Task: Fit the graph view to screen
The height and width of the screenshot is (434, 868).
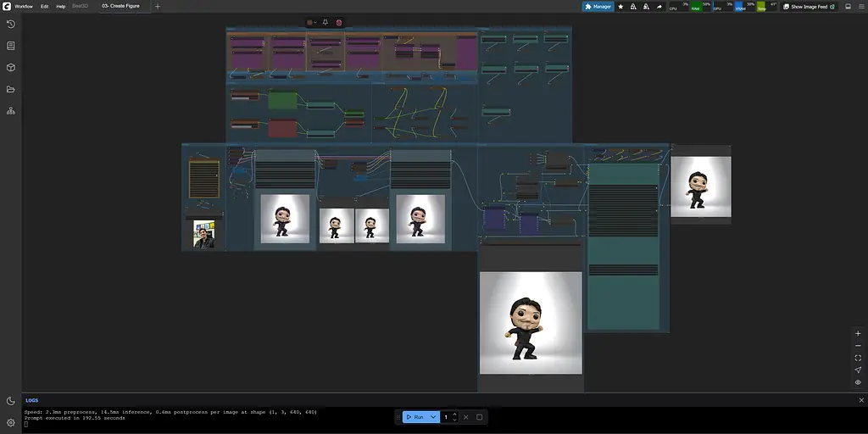Action: tap(858, 358)
